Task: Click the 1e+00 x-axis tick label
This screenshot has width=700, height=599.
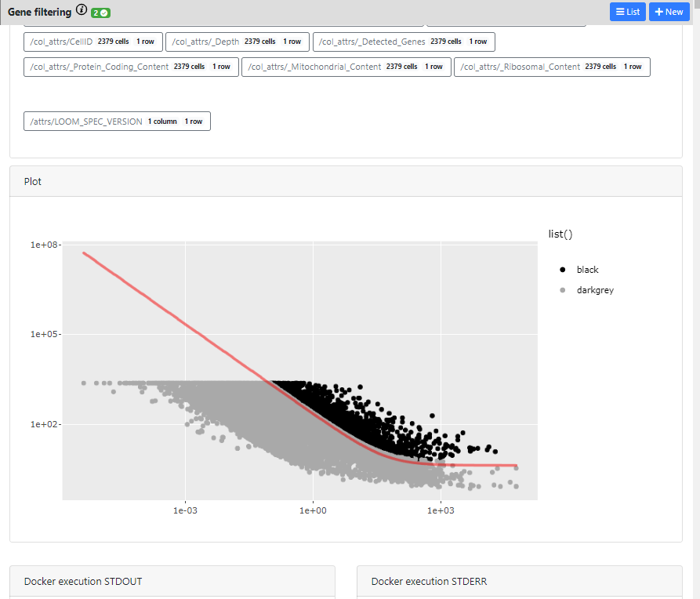Action: (x=313, y=509)
